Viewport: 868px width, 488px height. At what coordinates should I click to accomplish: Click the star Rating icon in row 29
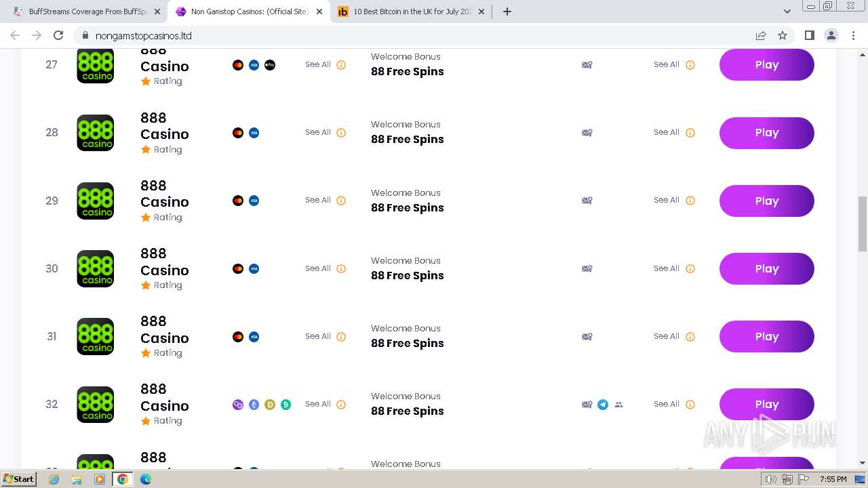[145, 217]
